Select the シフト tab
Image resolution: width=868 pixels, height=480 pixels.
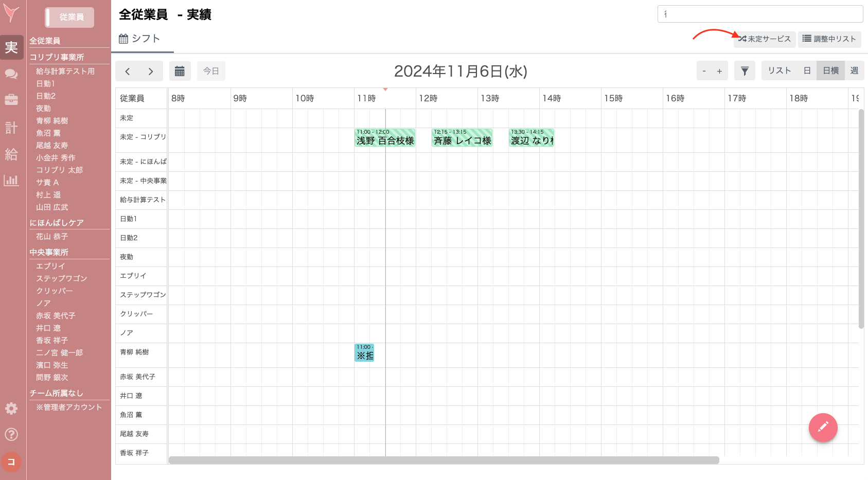click(140, 39)
